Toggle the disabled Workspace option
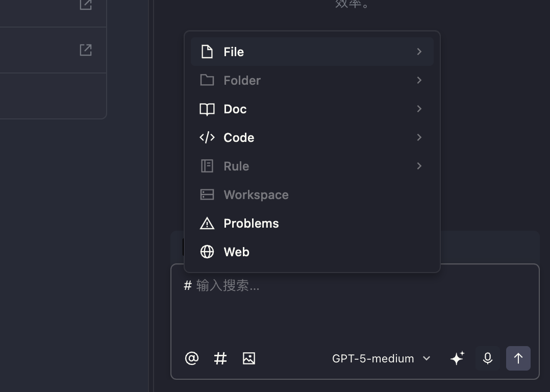 256,194
